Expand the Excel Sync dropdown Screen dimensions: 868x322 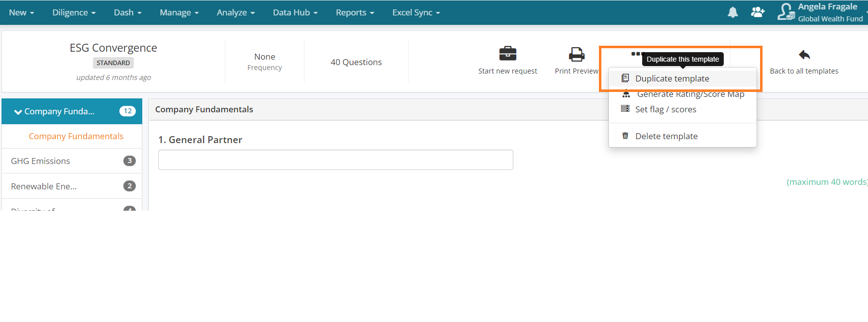tap(416, 12)
